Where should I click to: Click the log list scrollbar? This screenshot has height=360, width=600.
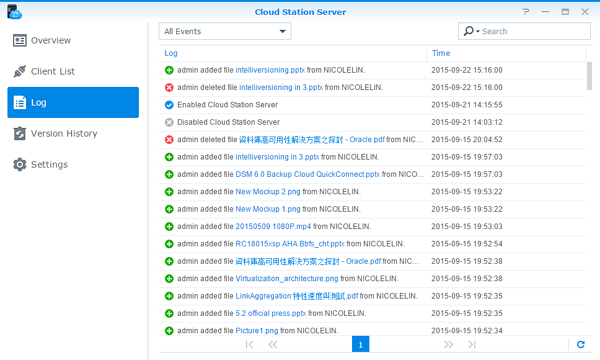point(589,76)
